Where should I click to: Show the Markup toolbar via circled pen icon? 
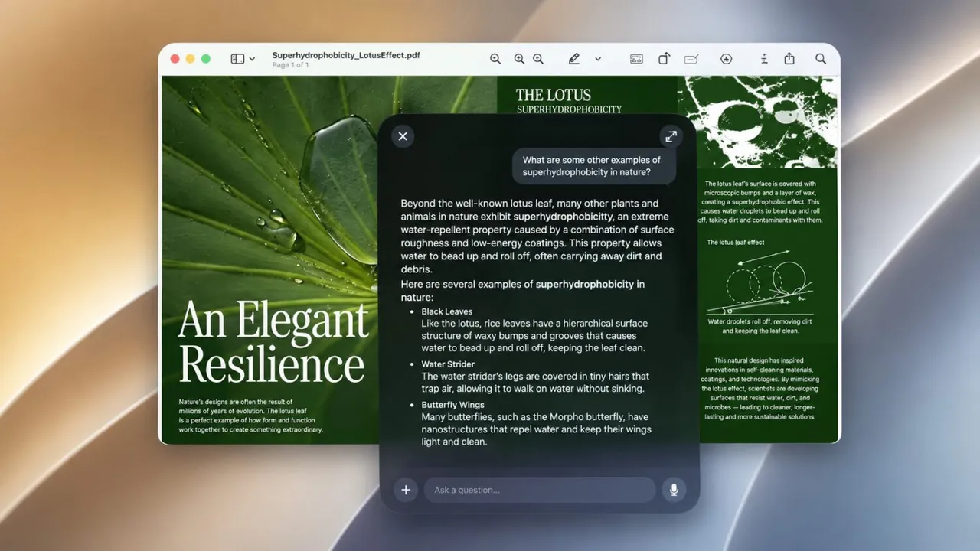pyautogui.click(x=727, y=59)
